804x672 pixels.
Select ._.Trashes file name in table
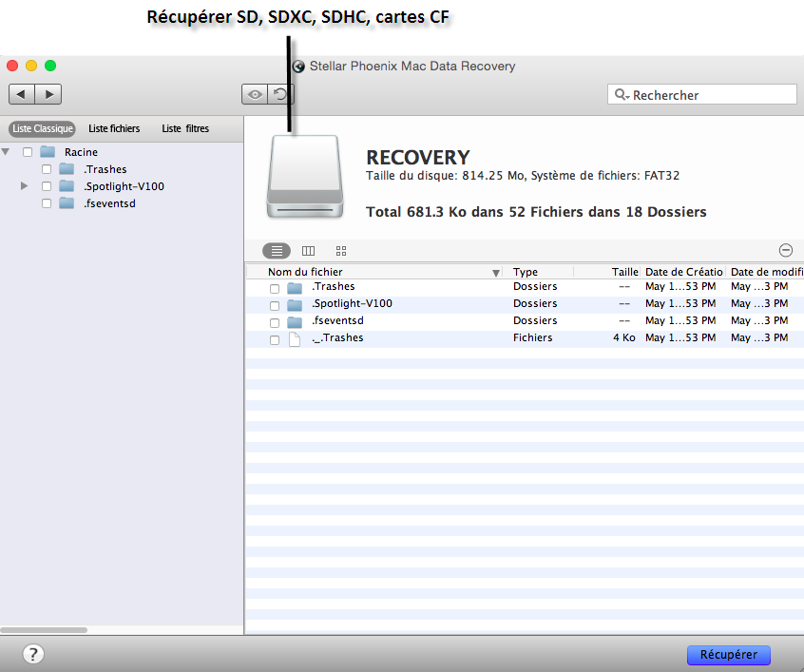click(x=337, y=337)
